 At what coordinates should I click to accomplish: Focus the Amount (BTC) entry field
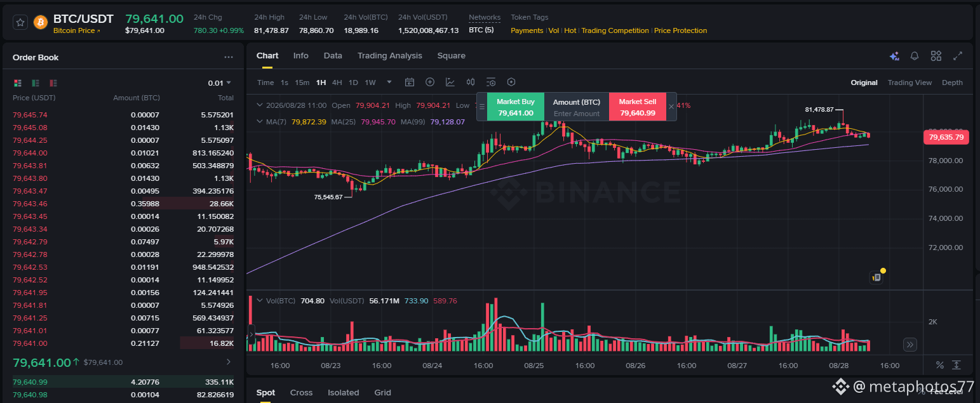coord(577,114)
